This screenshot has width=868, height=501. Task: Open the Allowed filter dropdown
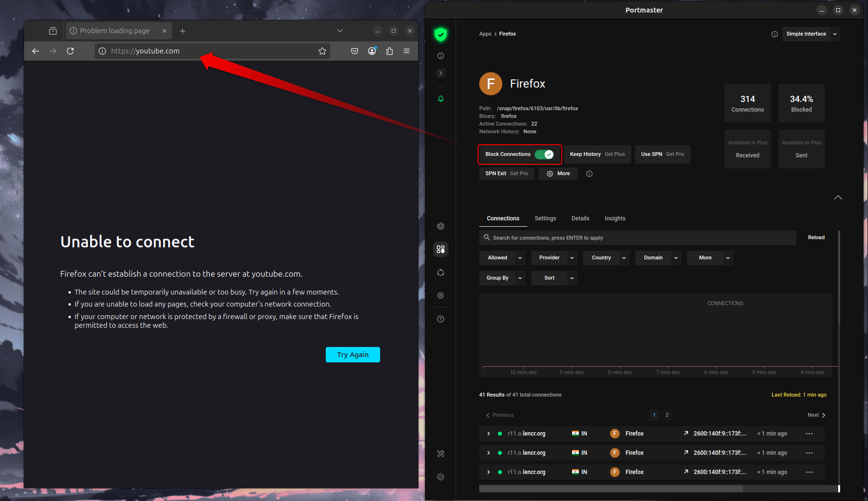coord(502,258)
